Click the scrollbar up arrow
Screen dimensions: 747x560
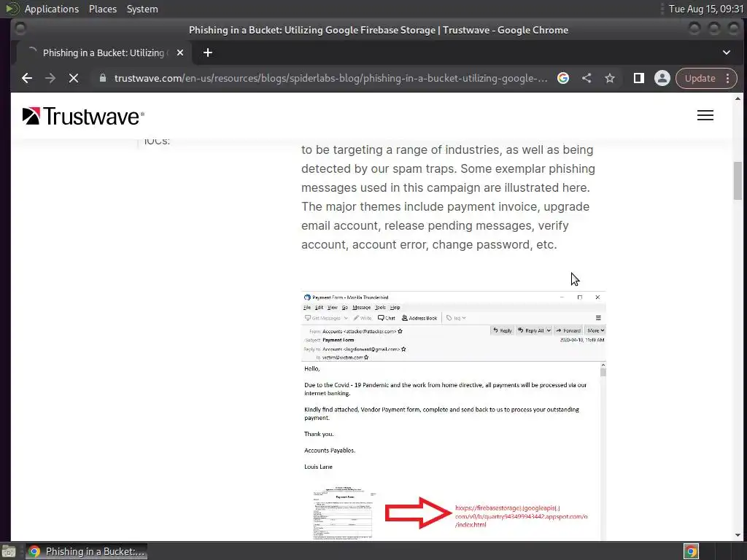(738, 98)
